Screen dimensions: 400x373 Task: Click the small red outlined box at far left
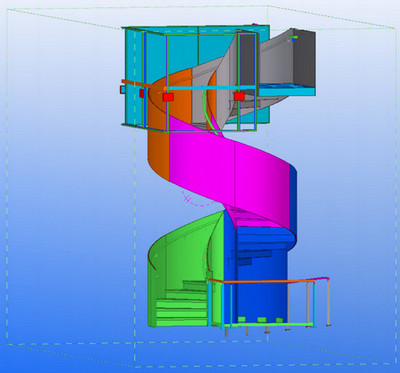(122, 89)
